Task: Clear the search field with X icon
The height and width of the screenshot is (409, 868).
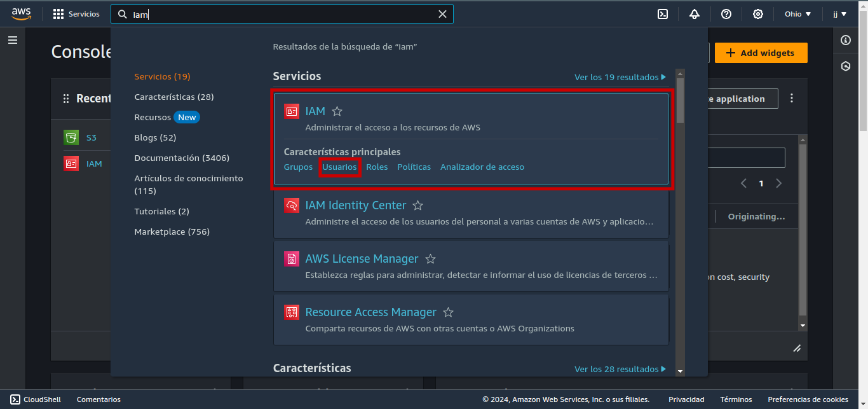Action: tap(443, 14)
